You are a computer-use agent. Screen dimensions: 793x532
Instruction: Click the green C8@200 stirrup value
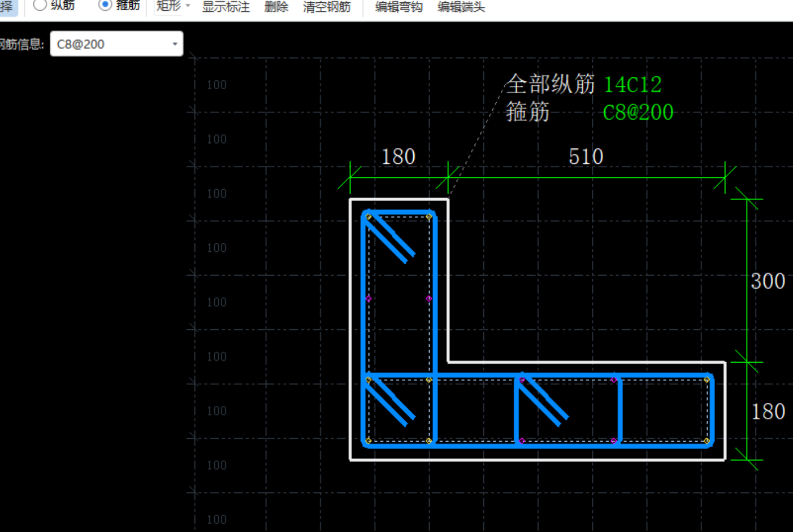coord(638,112)
